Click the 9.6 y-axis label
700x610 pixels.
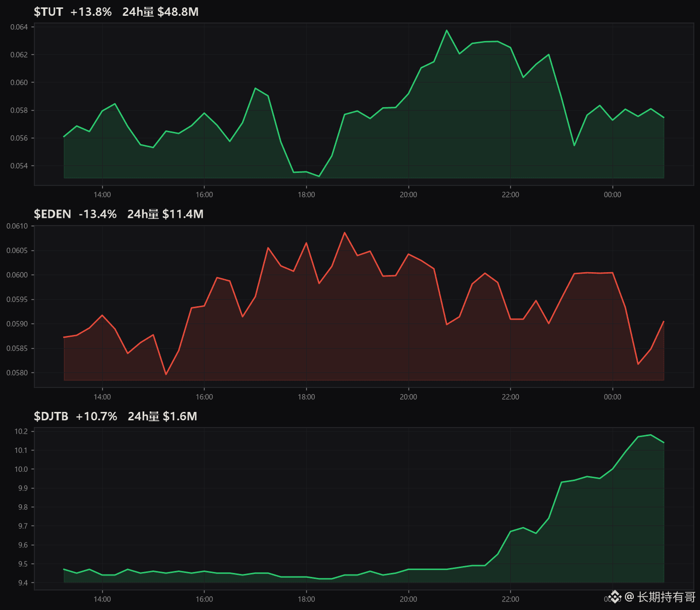coord(23,545)
